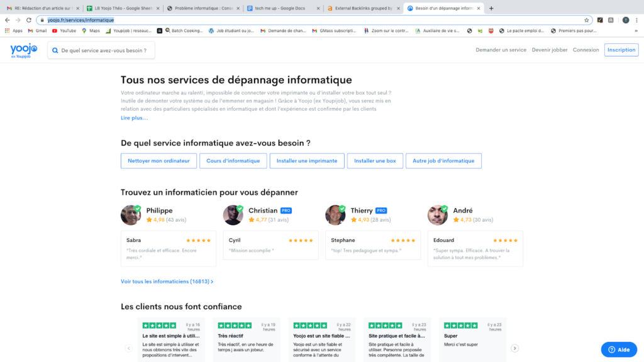Go forward with the browser forward arrow
The image size is (644, 362).
(18, 20)
